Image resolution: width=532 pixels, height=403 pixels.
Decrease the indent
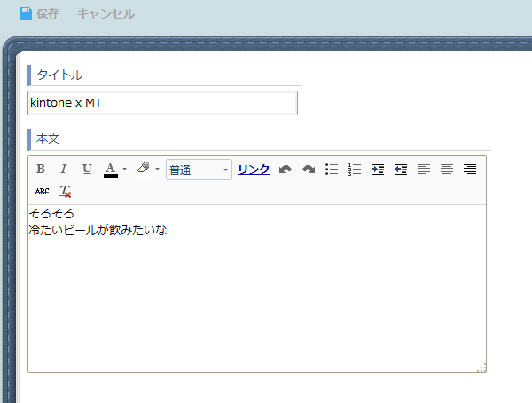coord(401,169)
